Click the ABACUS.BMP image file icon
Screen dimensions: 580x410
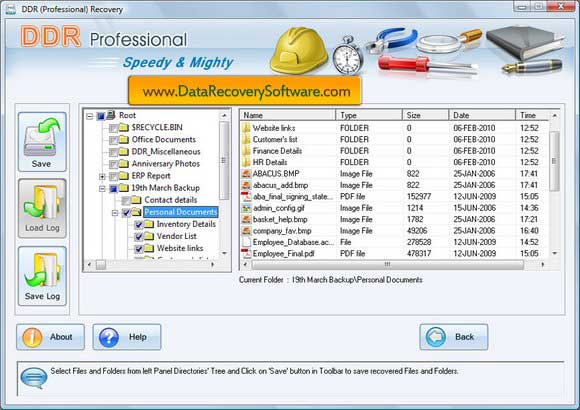[246, 174]
